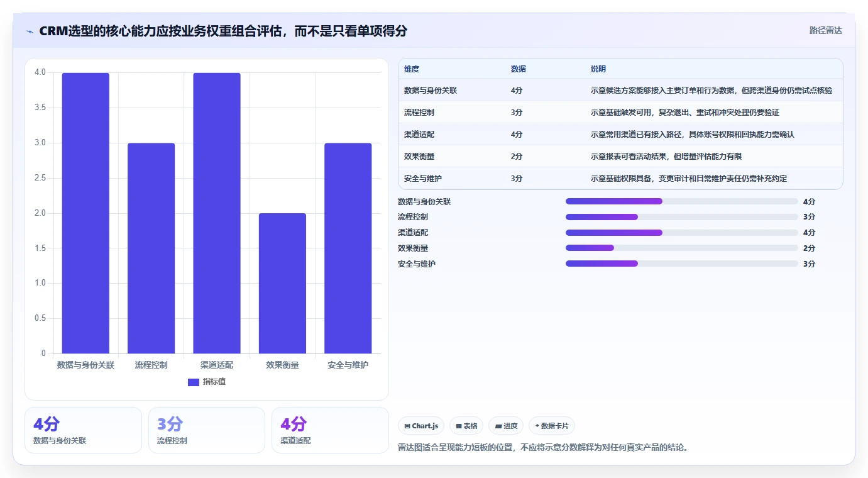Click the 数据卡片 tag chip
The width and height of the screenshot is (868, 478).
point(551,426)
